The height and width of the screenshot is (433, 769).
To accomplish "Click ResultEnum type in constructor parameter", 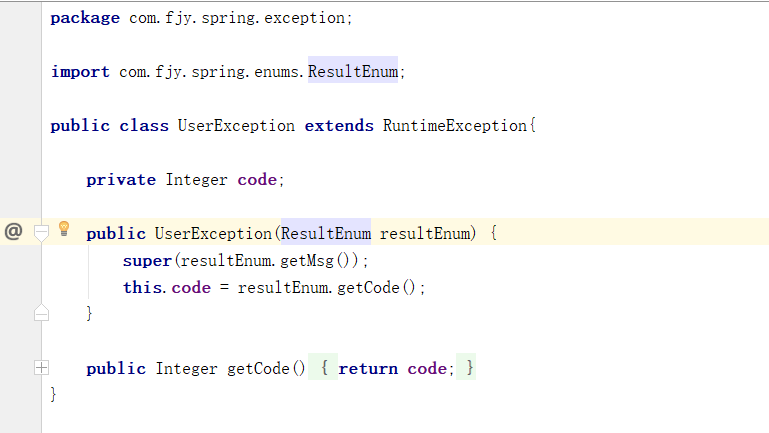I will click(x=326, y=233).
